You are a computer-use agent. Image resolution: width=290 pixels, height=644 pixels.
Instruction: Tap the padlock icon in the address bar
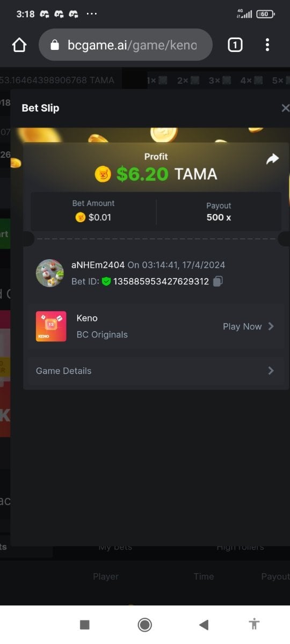click(54, 45)
